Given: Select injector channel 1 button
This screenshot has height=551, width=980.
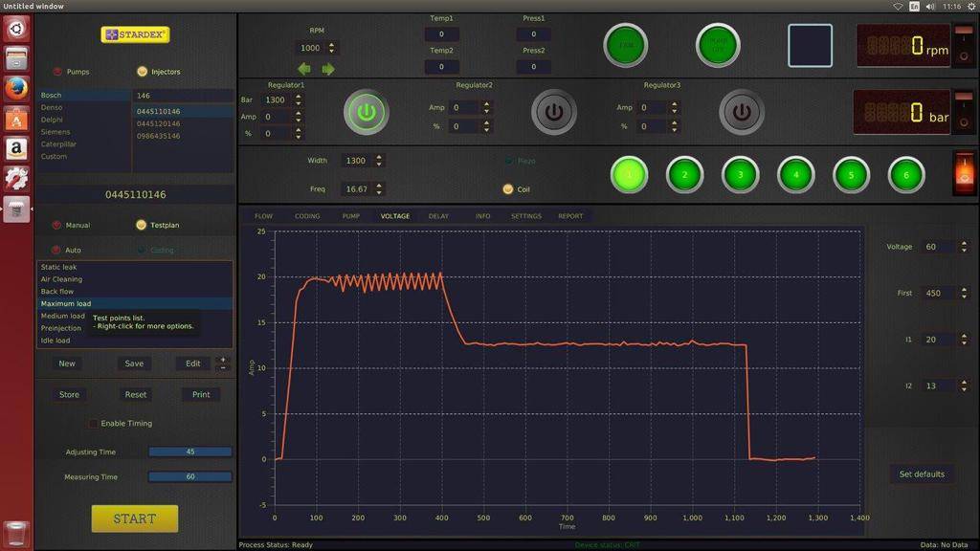Looking at the screenshot, I should (x=630, y=175).
